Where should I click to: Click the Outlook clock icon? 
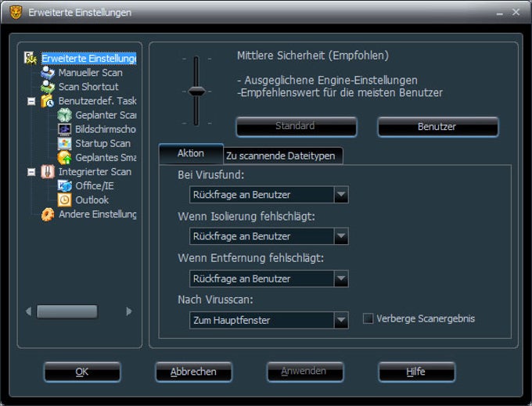64,200
